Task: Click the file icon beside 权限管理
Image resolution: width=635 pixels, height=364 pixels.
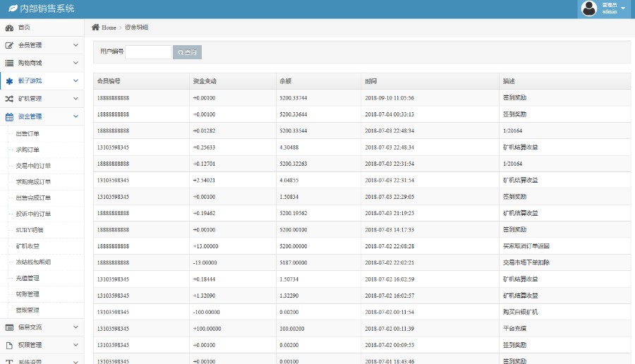Action: 9,346
